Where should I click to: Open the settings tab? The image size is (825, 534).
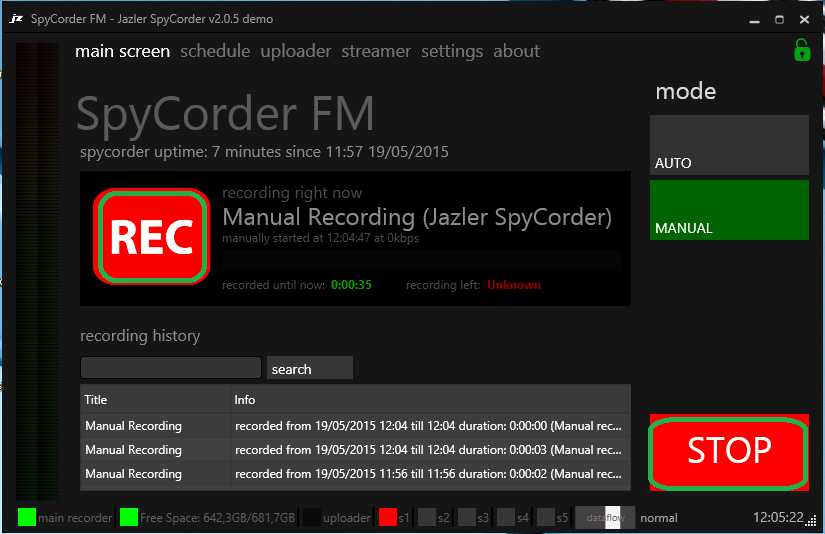pos(452,51)
